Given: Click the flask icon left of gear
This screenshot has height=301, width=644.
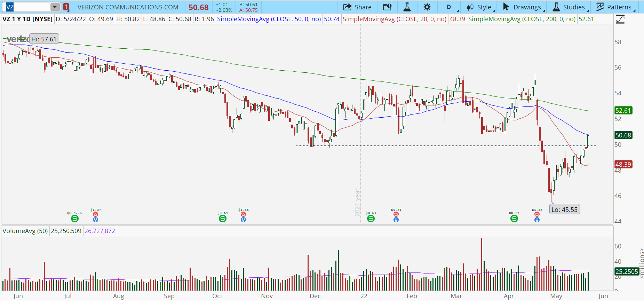Looking at the screenshot, I should pyautogui.click(x=407, y=7).
